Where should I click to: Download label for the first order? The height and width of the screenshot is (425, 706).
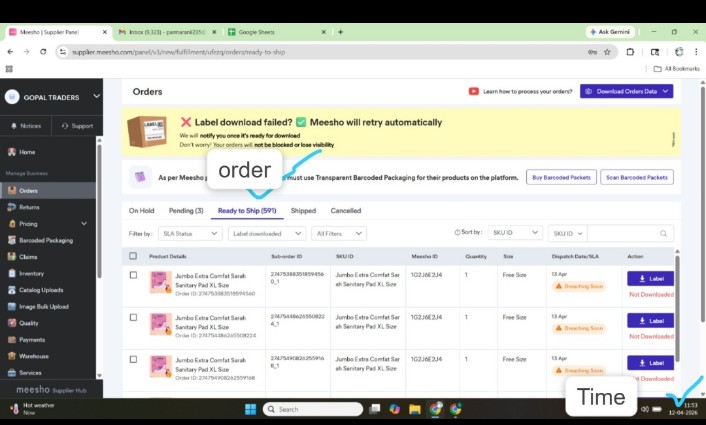[x=650, y=279]
